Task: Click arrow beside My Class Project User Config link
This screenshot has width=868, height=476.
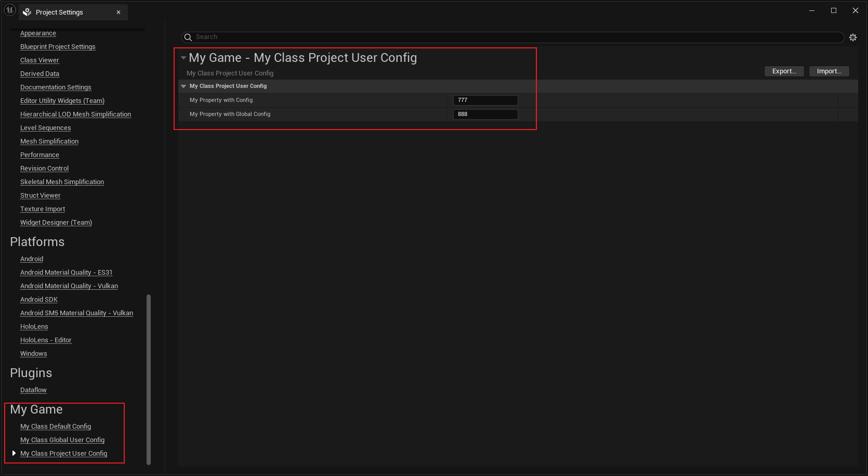Action: pos(14,453)
